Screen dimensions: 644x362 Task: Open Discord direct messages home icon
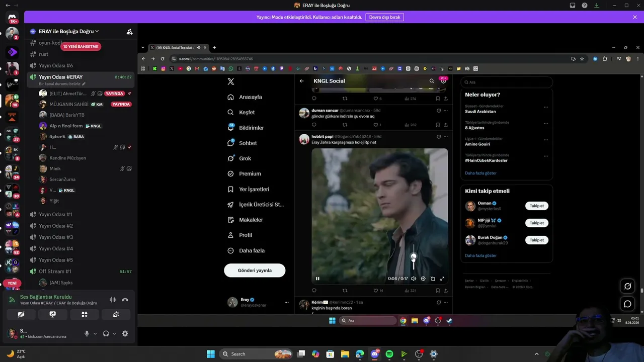pyautogui.click(x=12, y=18)
